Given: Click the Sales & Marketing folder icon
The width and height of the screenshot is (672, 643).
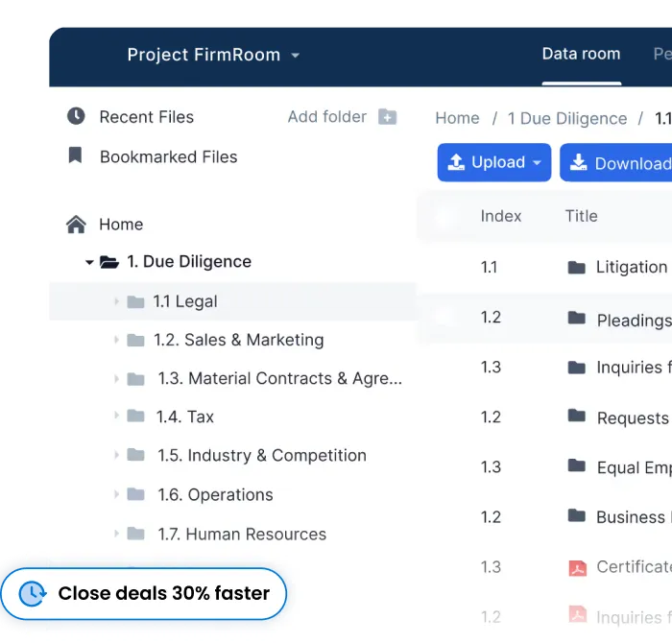Looking at the screenshot, I should click(136, 340).
